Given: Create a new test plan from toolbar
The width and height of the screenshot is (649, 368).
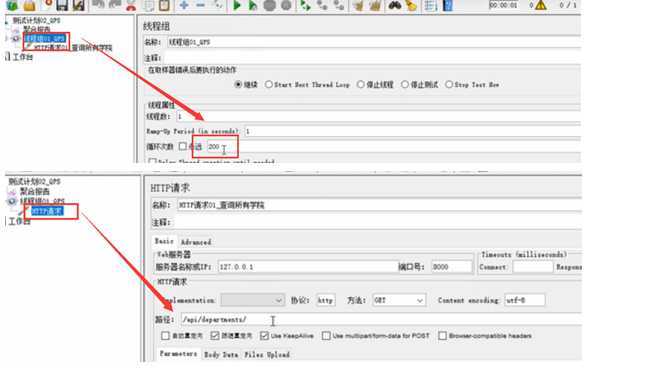Looking at the screenshot, I should point(12,5).
